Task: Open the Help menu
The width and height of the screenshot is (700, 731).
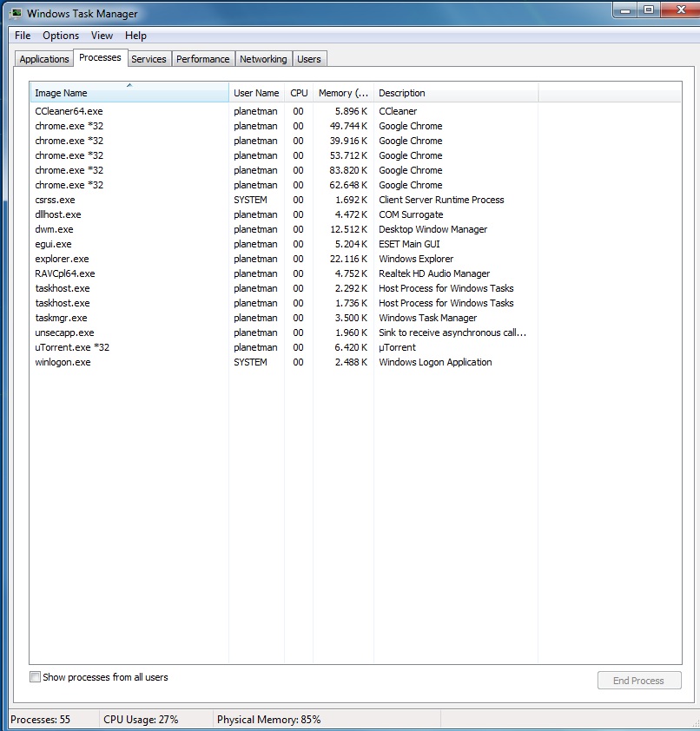Action: pos(135,36)
